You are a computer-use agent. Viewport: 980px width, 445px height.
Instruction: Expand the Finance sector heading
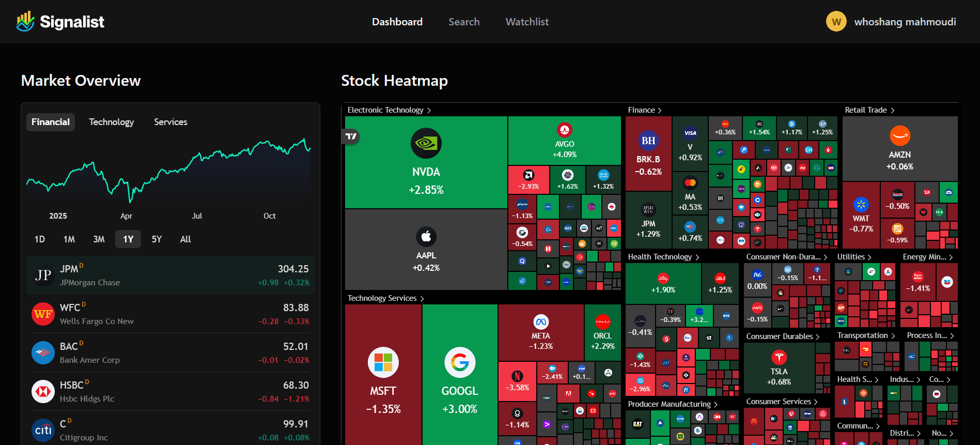(645, 110)
